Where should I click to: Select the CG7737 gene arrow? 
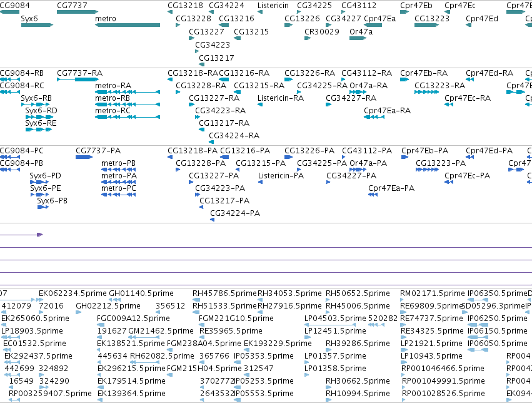click(x=78, y=12)
